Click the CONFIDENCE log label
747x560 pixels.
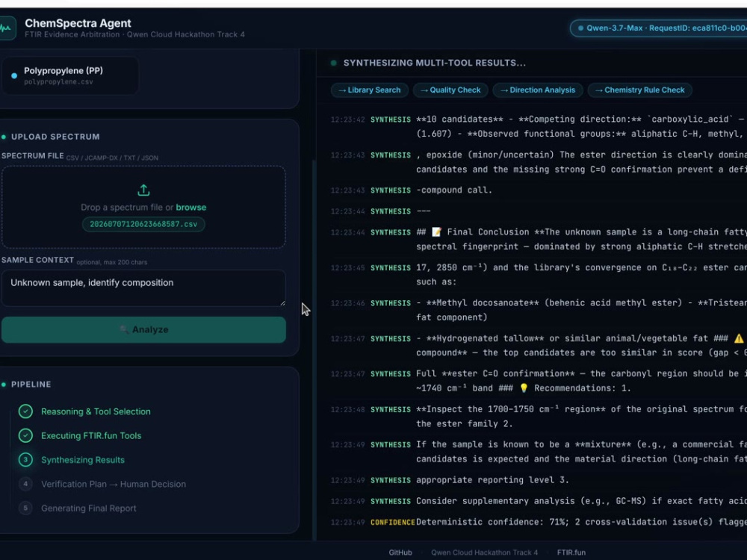(393, 523)
